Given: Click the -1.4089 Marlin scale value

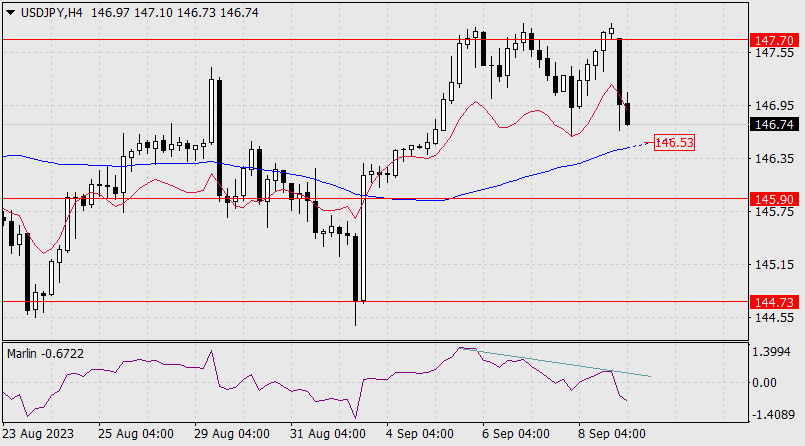Looking at the screenshot, I should (773, 414).
